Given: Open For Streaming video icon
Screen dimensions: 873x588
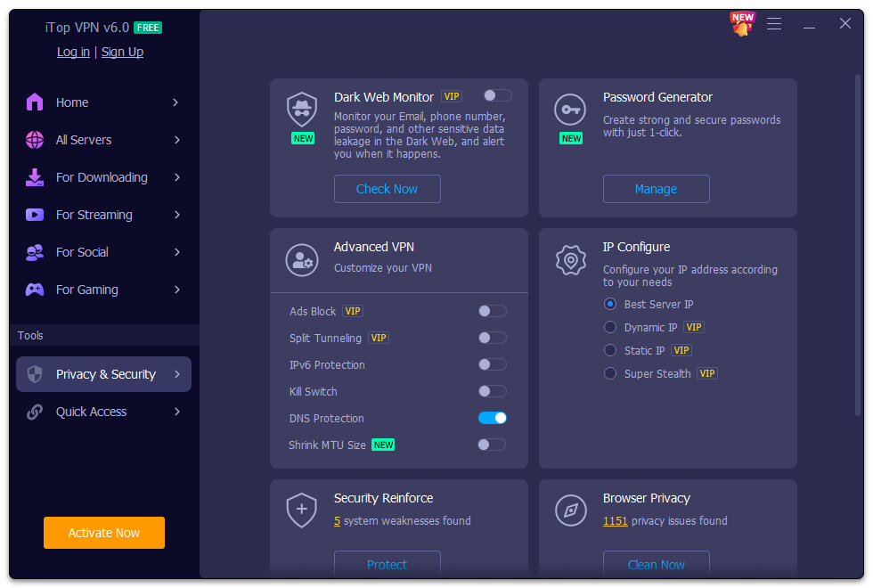Looking at the screenshot, I should 36,215.
